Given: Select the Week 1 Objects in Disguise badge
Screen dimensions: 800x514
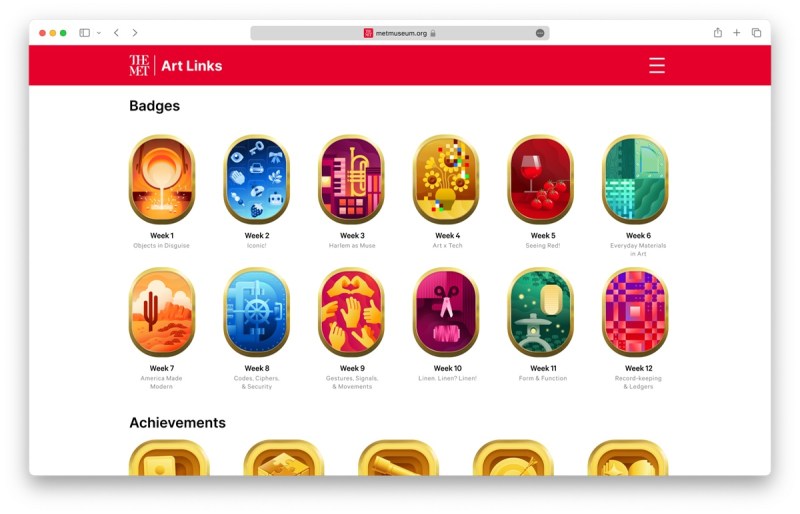Looking at the screenshot, I should (162, 180).
